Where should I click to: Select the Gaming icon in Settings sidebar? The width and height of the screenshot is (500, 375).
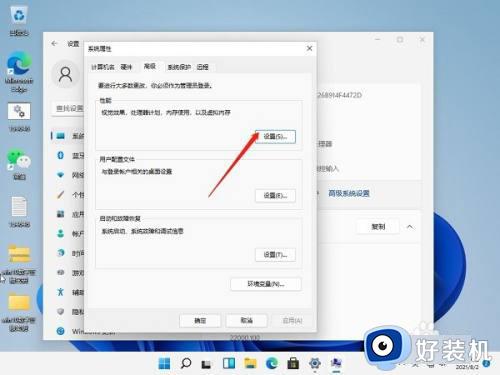tap(60, 273)
